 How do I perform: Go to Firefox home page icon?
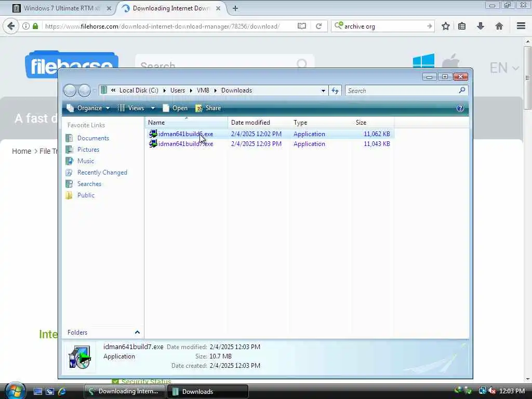[499, 26]
